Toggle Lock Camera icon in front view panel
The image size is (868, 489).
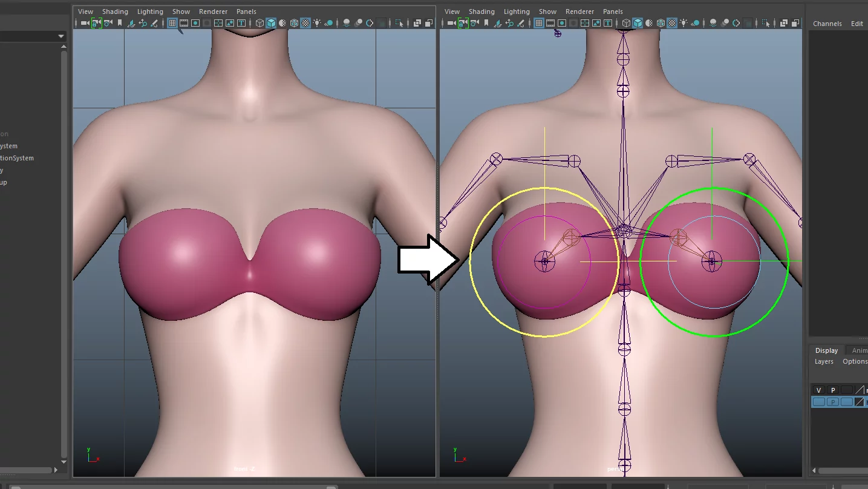point(97,23)
